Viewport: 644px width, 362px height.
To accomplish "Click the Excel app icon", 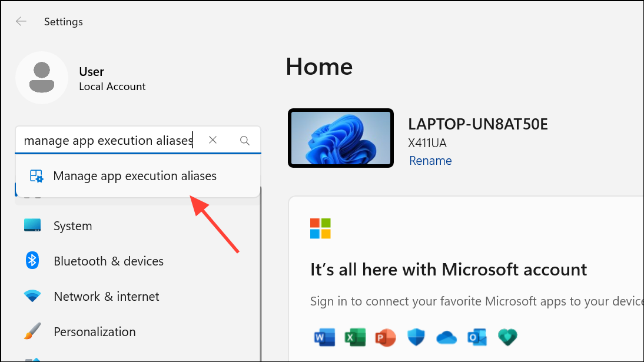I will pos(355,337).
